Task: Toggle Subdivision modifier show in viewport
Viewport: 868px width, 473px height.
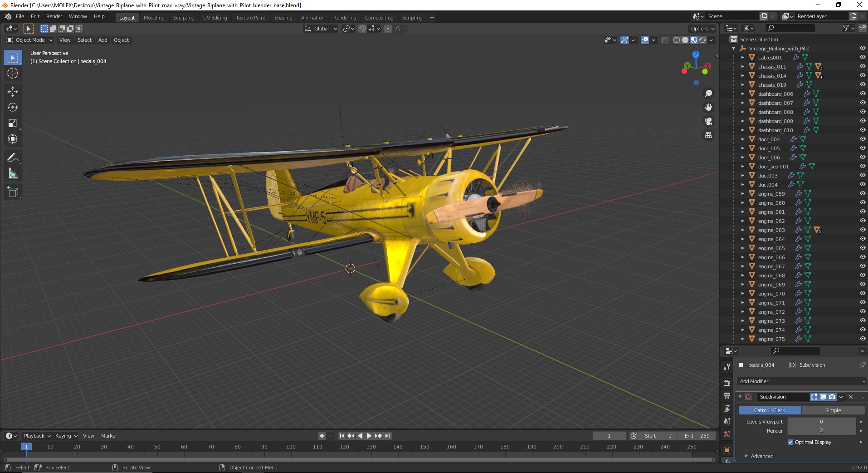Action: [823, 397]
